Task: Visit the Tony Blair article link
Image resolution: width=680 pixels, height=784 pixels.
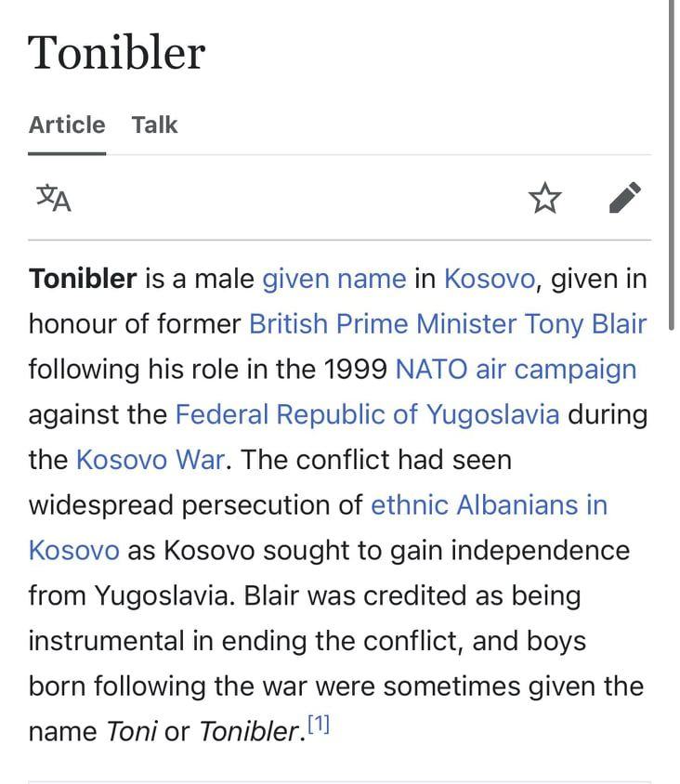Action: (585, 324)
